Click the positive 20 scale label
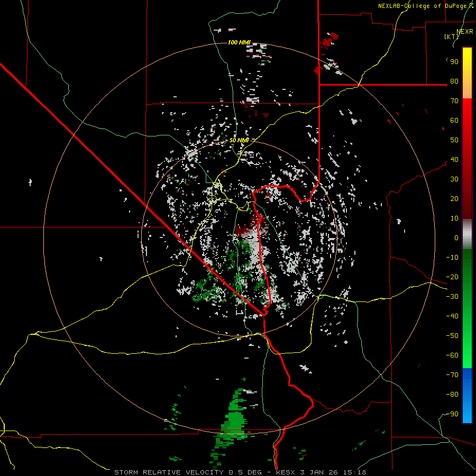Viewport: 476px width, 476px height. pyautogui.click(x=454, y=198)
